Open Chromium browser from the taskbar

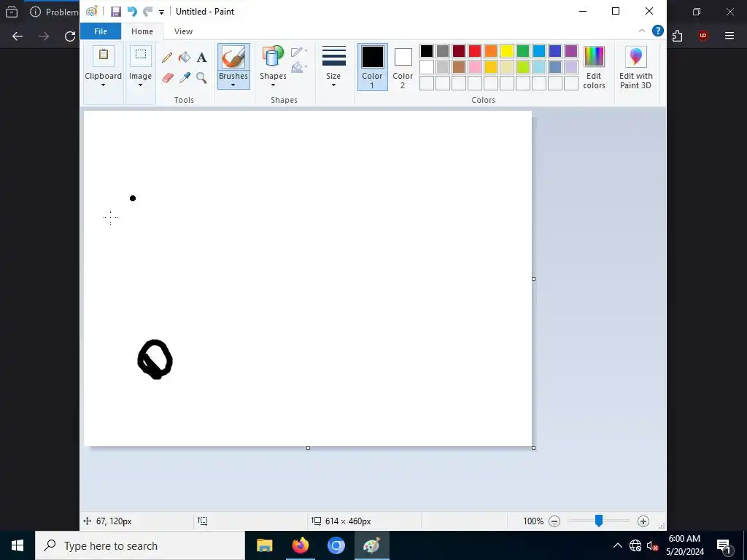point(336,545)
